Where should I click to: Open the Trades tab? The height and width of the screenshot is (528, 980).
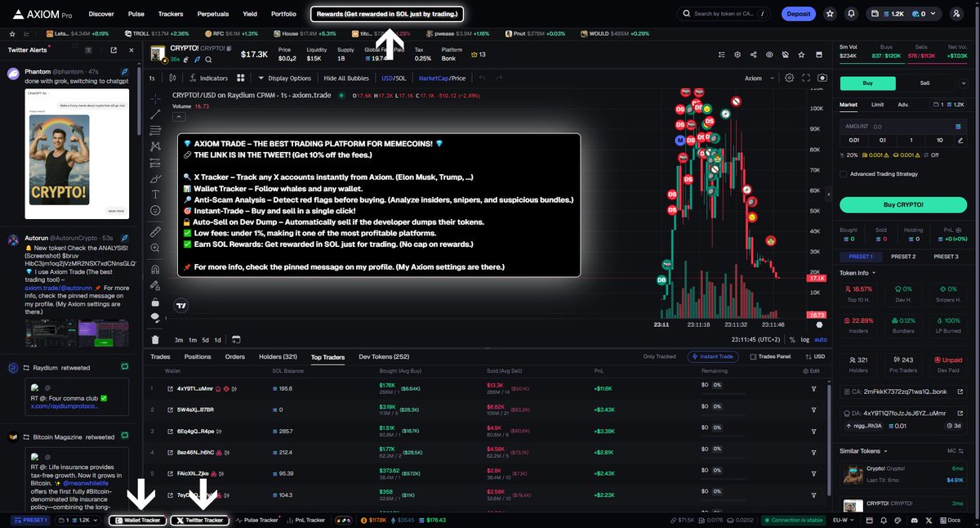160,356
